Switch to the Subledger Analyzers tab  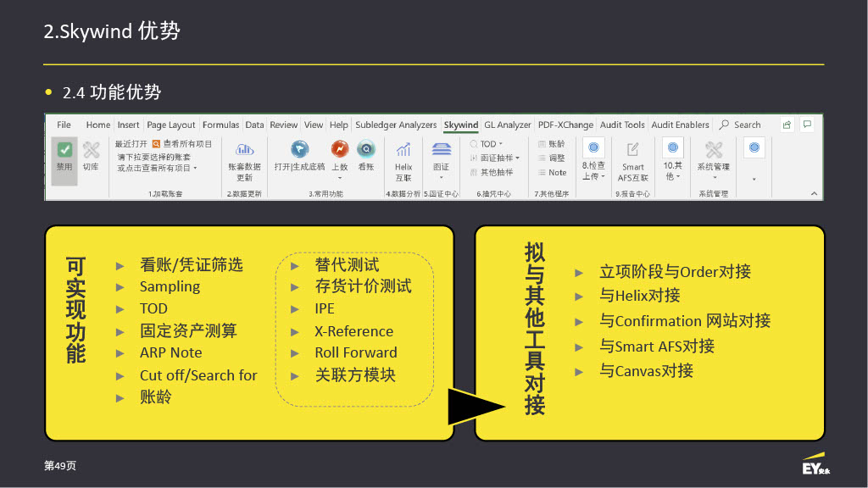click(x=396, y=125)
